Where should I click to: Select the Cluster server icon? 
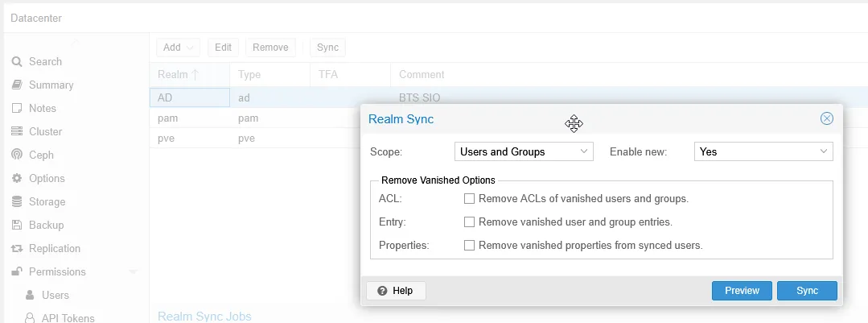(x=16, y=132)
